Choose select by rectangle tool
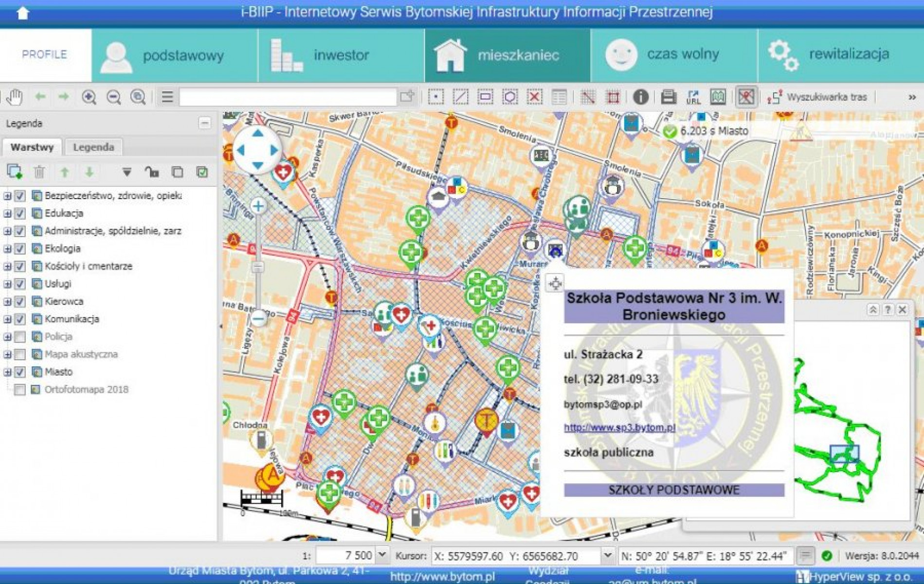The image size is (924, 584). [x=485, y=97]
